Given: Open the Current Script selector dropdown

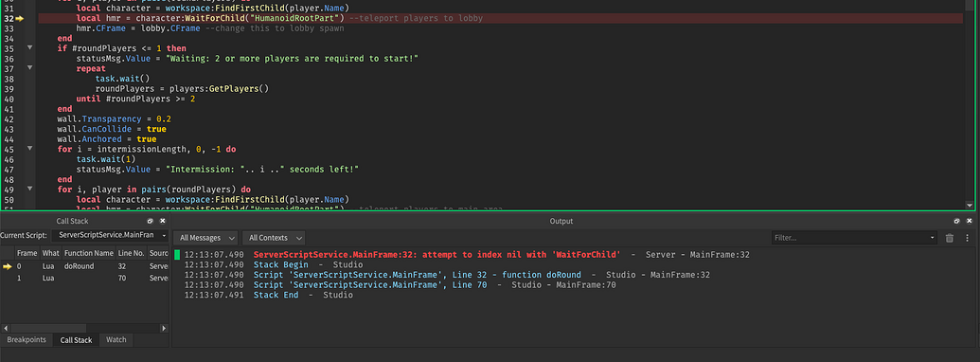Looking at the screenshot, I should tap(110, 235).
